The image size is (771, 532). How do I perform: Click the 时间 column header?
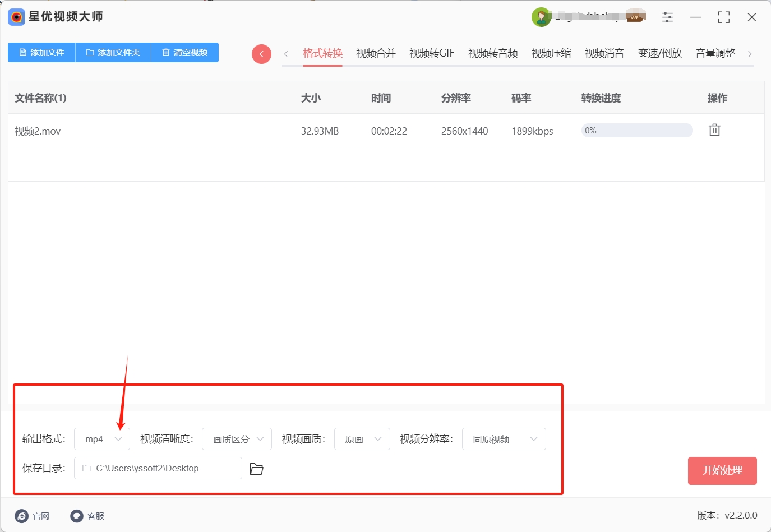(381, 98)
